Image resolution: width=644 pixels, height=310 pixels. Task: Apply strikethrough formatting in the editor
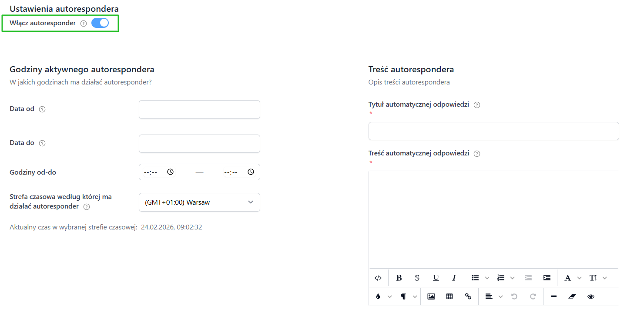[x=417, y=278]
